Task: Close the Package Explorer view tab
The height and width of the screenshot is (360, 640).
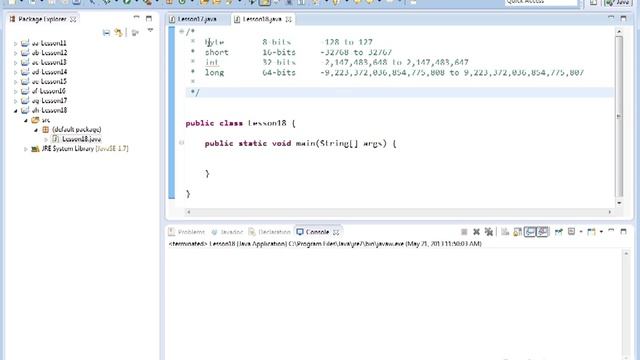Action: click(x=73, y=19)
